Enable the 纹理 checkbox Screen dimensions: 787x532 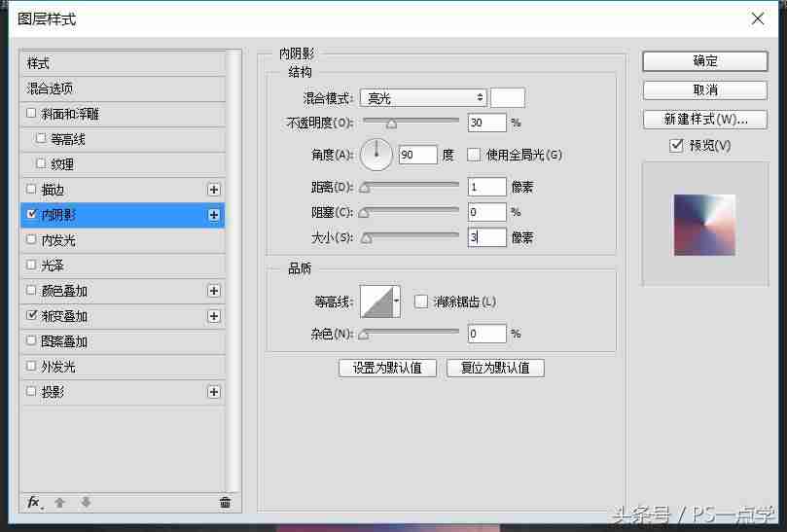point(41,163)
